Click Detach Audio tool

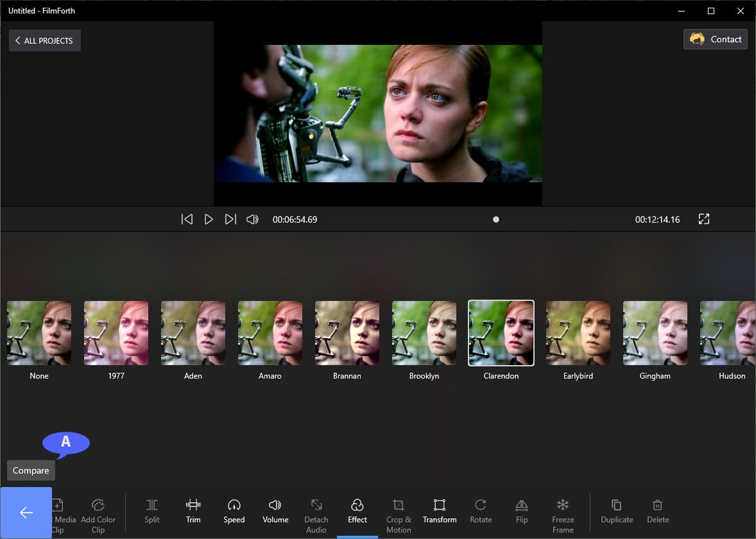tap(316, 517)
